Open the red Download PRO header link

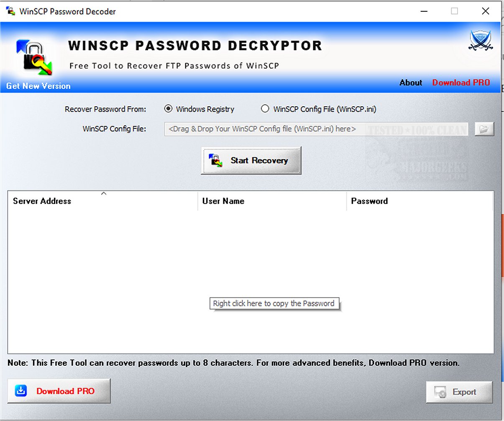(x=461, y=82)
